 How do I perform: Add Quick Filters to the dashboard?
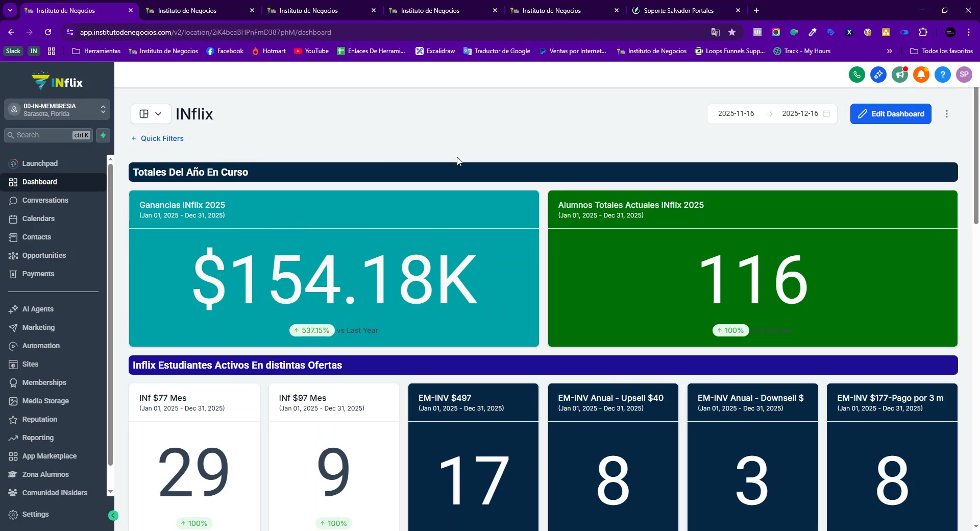[157, 138]
